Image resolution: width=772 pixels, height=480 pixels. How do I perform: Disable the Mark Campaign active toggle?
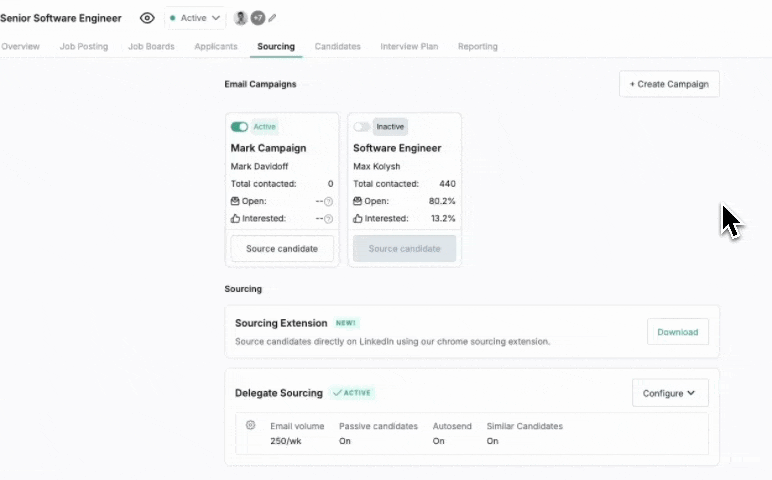239,127
